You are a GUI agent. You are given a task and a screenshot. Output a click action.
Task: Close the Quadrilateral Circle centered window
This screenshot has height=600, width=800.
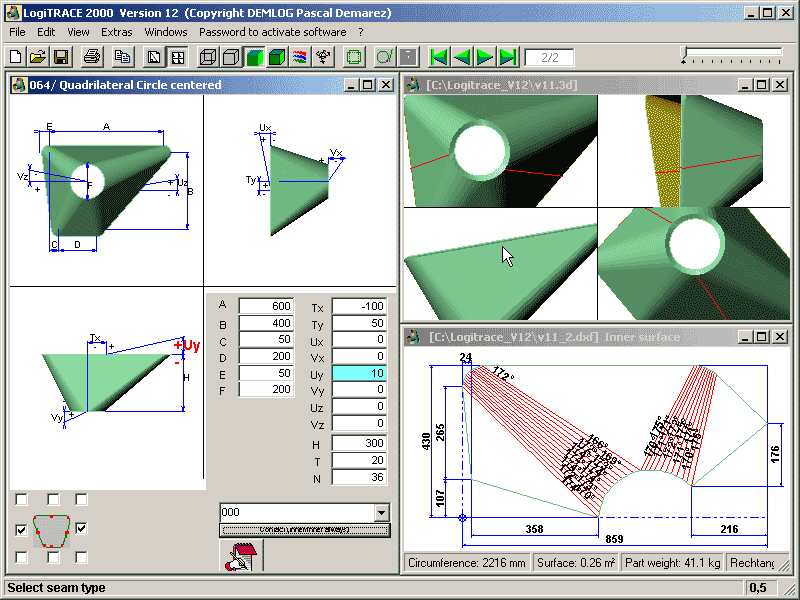click(386, 85)
